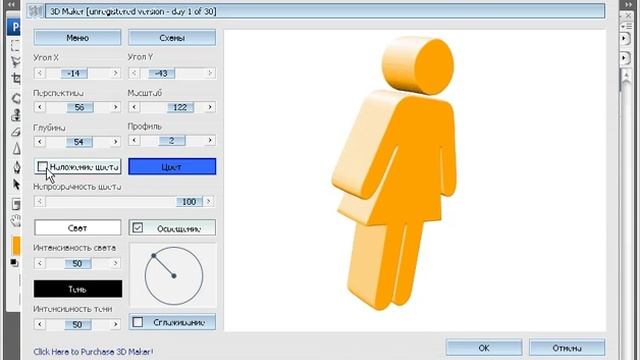Select the Rectangular Marquee tool

(16, 45)
